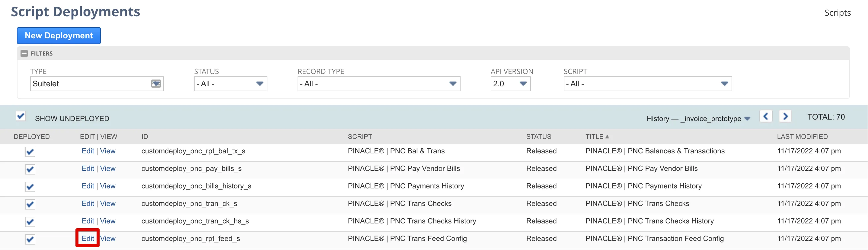Uncheck deployed box for customdeploy_pnc_rpt_feed_s

[x=30, y=239]
